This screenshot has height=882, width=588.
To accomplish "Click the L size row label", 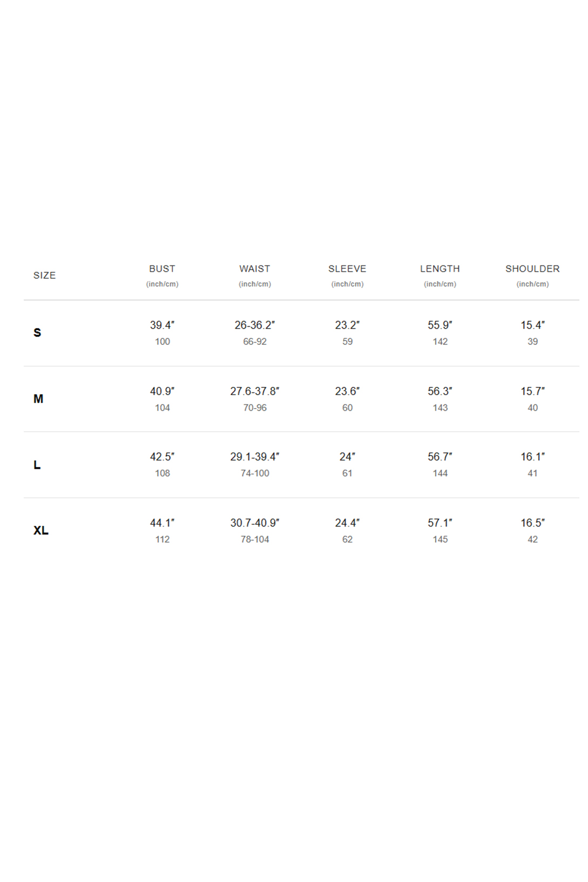I will coord(37,465).
